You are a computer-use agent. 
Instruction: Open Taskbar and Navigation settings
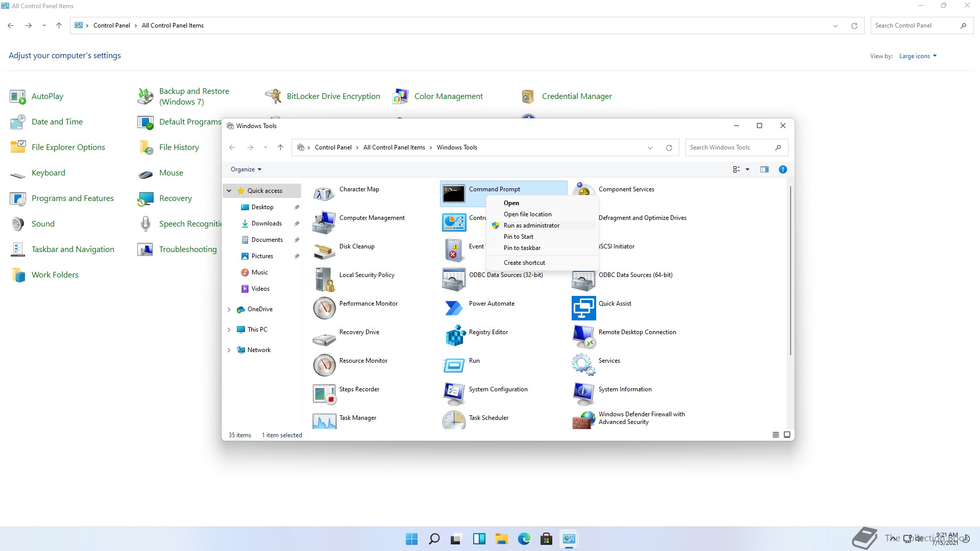pyautogui.click(x=62, y=249)
